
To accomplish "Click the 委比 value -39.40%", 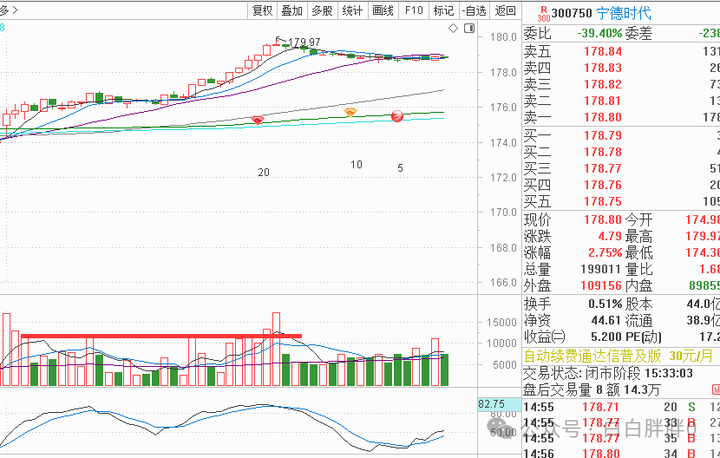I will click(599, 34).
